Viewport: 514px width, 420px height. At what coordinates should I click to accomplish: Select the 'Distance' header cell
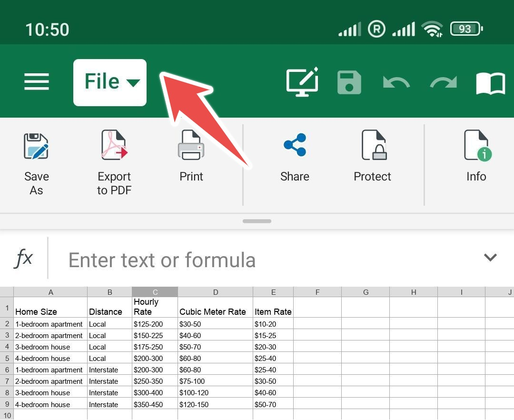(x=109, y=307)
